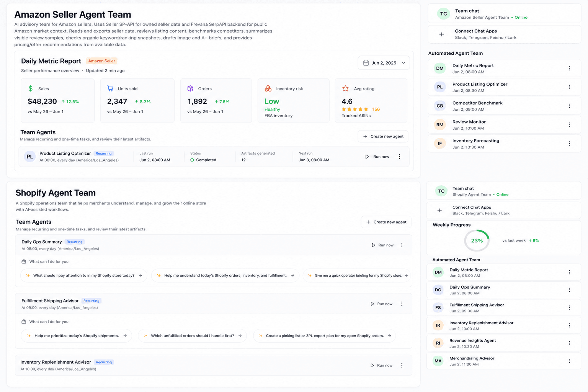Image resolution: width=588 pixels, height=392 pixels.
Task: Open the Jun 2, 2025 date dropdown
Action: [x=384, y=63]
